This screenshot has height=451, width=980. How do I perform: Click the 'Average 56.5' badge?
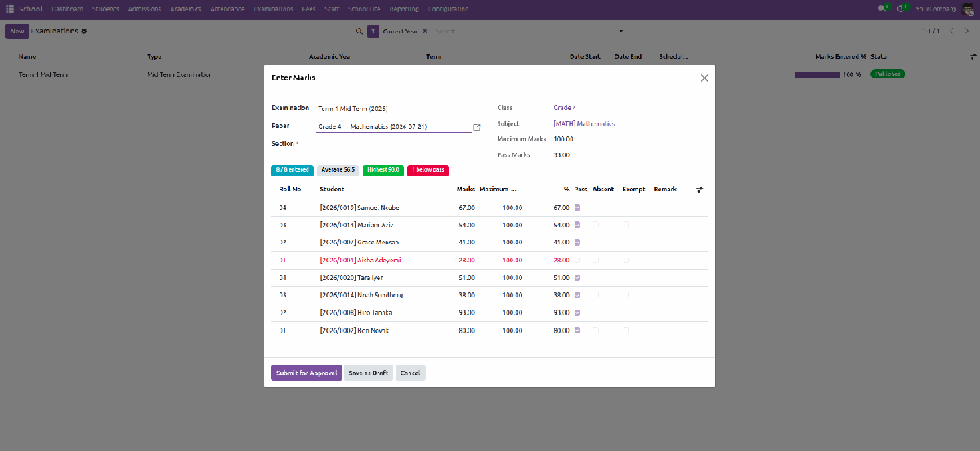coord(338,170)
